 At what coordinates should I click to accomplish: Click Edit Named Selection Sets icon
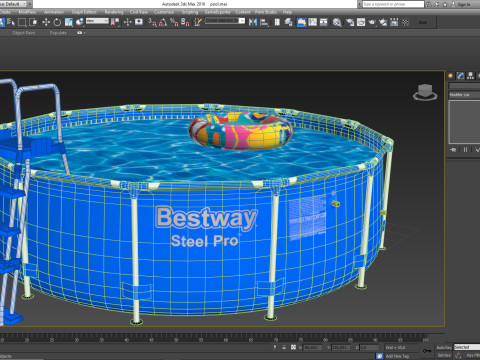(x=198, y=22)
